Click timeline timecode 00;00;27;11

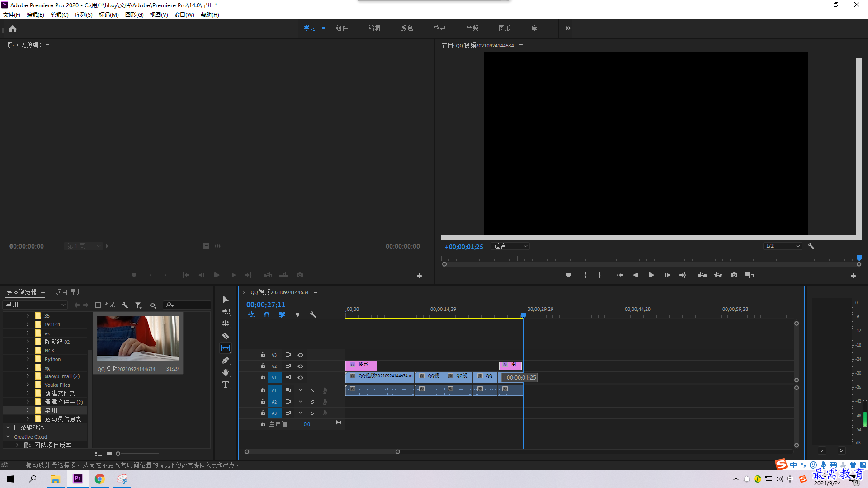(266, 305)
